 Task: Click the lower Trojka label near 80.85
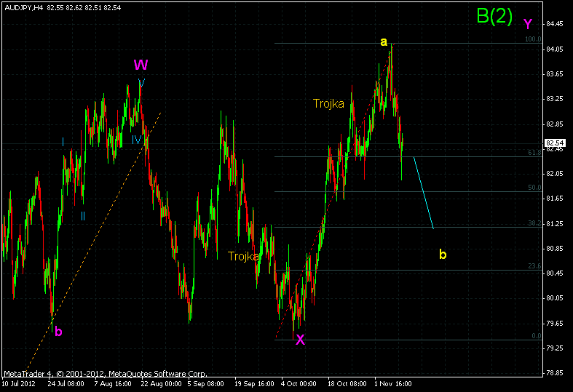pyautogui.click(x=243, y=256)
